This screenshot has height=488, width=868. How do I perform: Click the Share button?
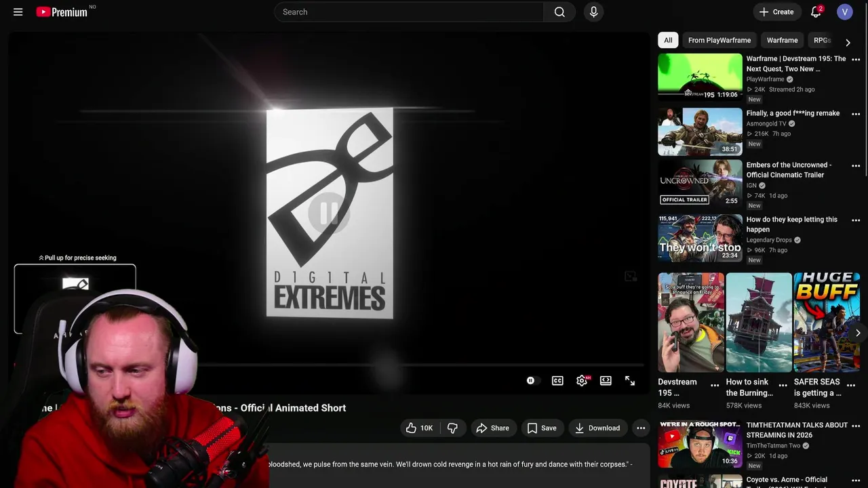[x=493, y=428]
